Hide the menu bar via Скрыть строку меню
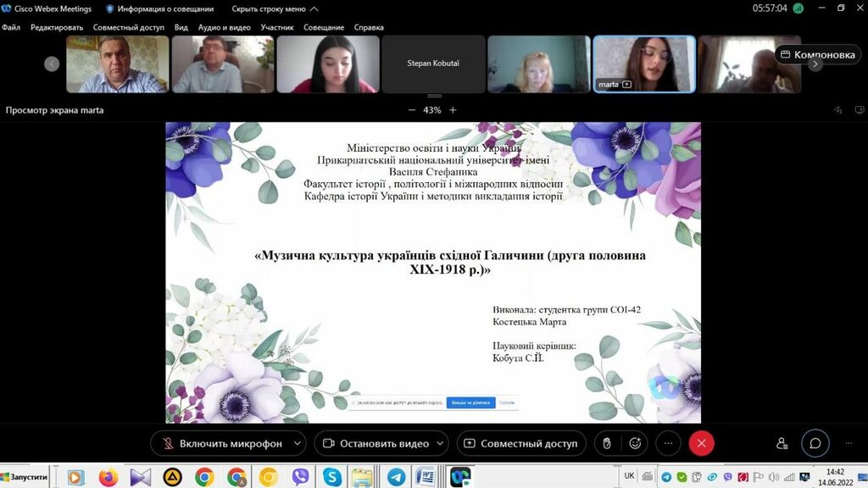 (275, 8)
